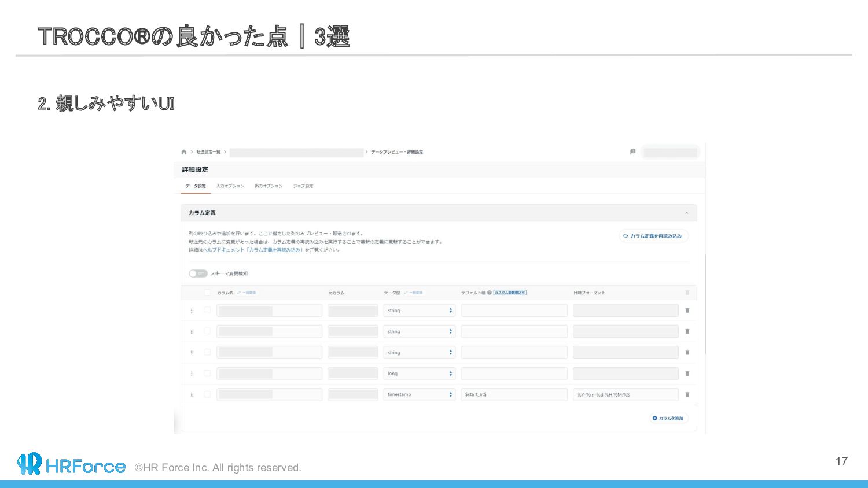Click the drag handle of the first string row
This screenshot has height=488, width=868.
(x=192, y=310)
